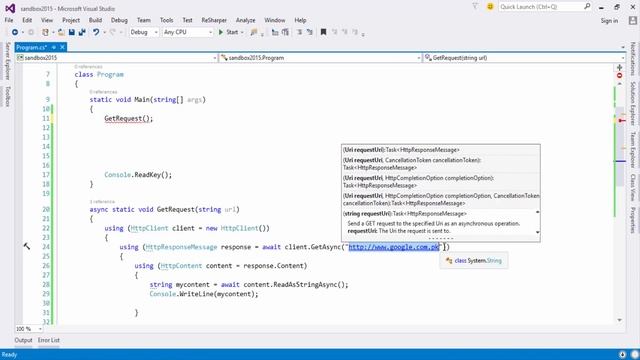The width and height of the screenshot is (640, 360).
Task: Open the Debug configuration dropdown
Action: (144, 32)
